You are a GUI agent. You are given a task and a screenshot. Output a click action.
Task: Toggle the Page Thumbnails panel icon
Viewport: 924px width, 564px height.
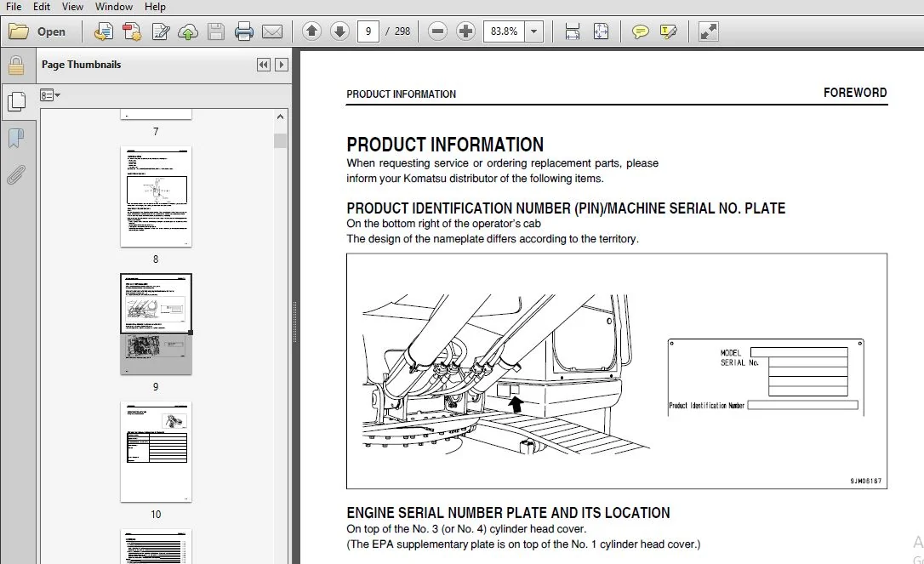(16, 102)
